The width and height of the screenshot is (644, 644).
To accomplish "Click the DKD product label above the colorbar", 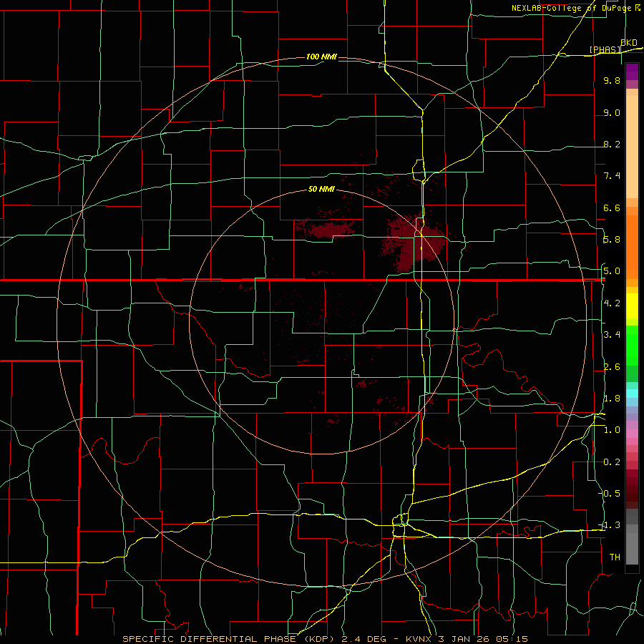I will coord(629,43).
